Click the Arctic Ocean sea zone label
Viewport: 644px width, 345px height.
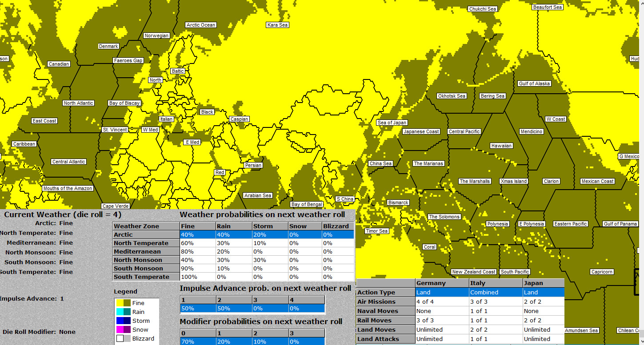pyautogui.click(x=201, y=25)
